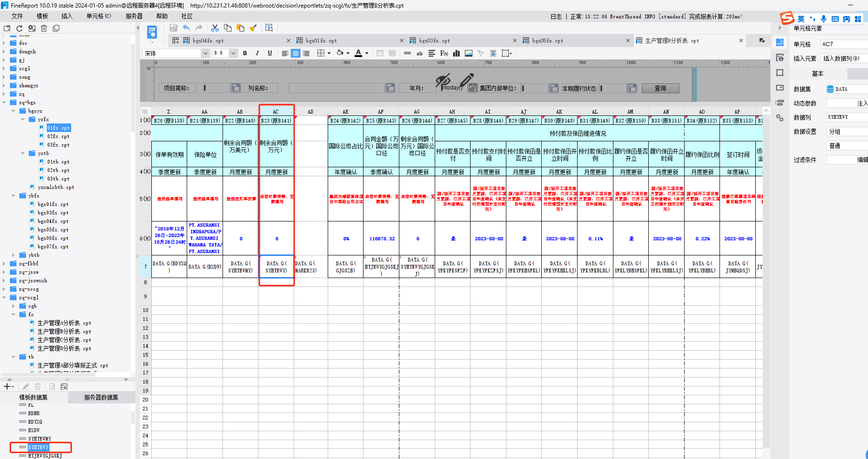Open hyperlink panel icon
This screenshot has width=868, height=459.
pos(780,118)
